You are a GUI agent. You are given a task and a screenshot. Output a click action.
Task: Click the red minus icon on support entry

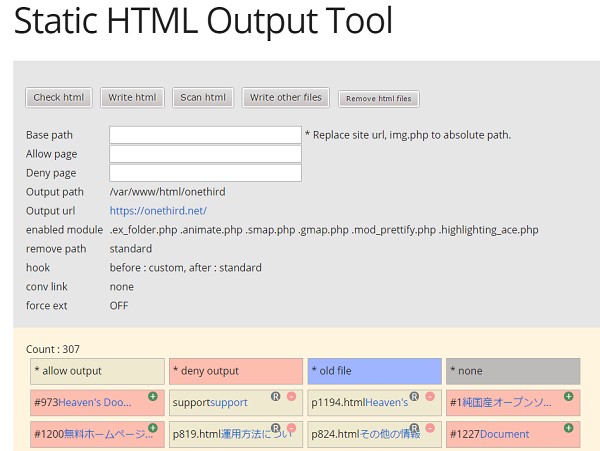point(291,396)
